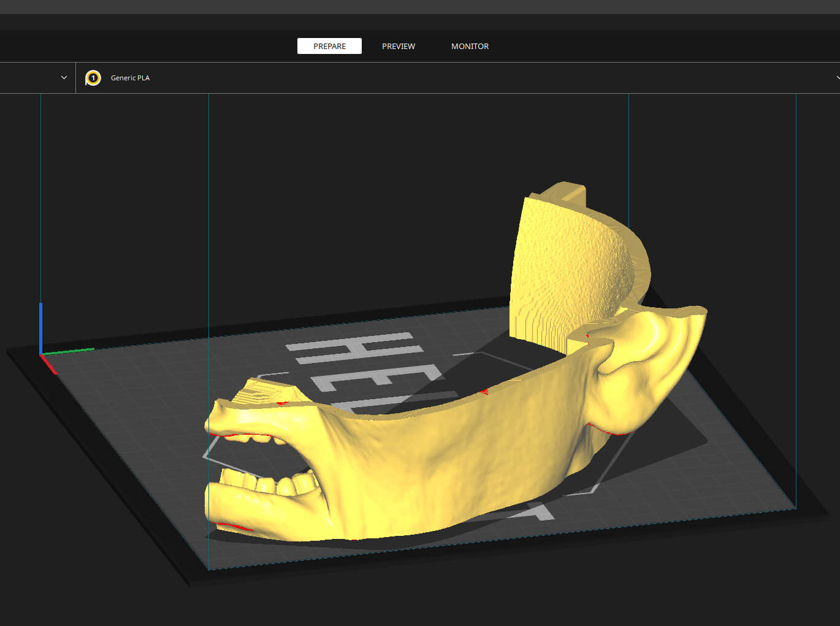Go to the MONITOR stage tab
This screenshot has width=840, height=626.
(x=470, y=46)
